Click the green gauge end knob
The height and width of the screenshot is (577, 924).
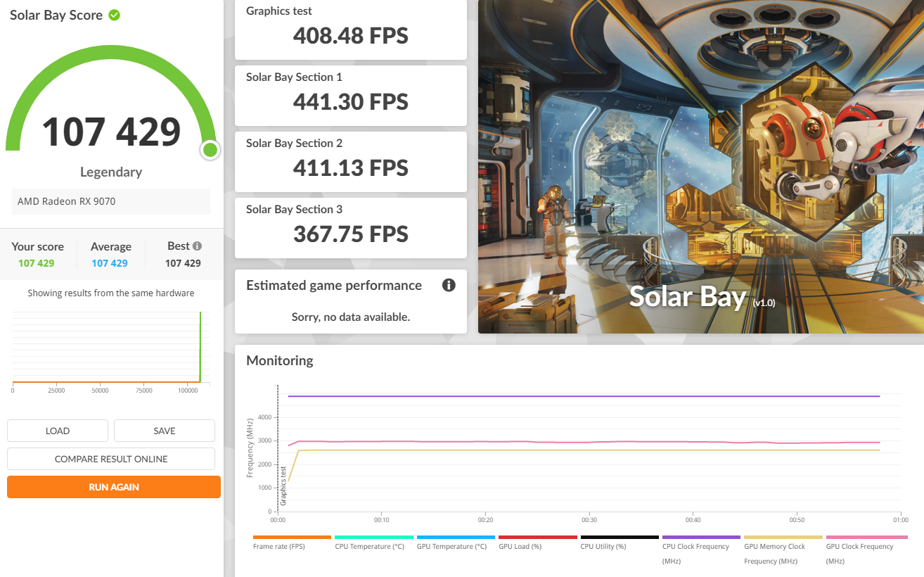point(210,150)
